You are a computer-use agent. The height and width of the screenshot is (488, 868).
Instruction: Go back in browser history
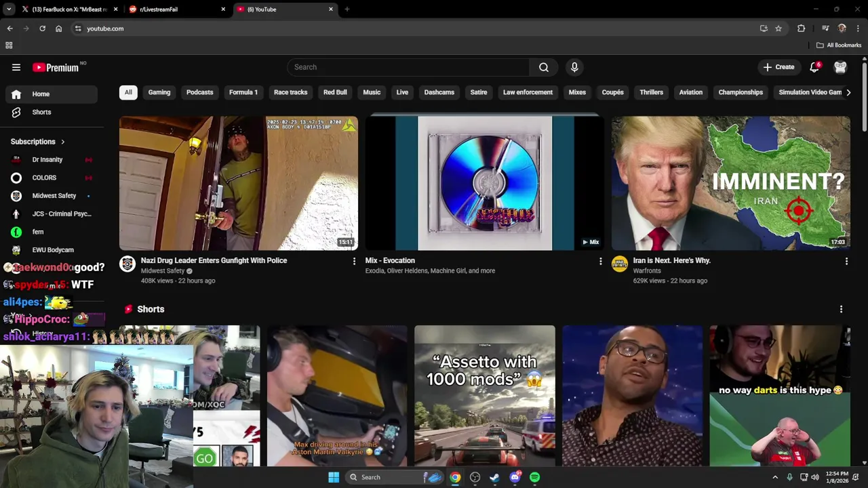click(x=9, y=28)
